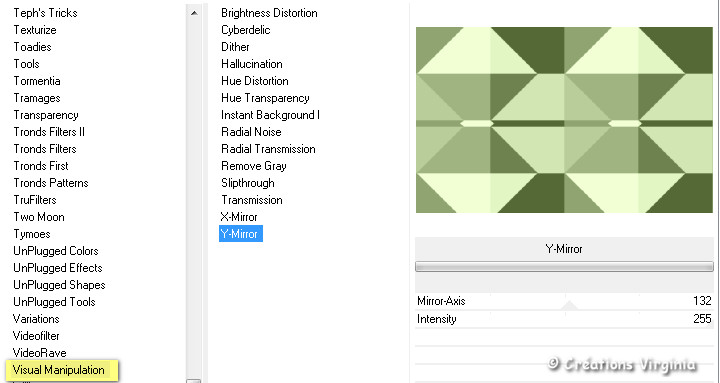Click the Mirror-Axis slider
This screenshot has width=720, height=383.
click(x=564, y=301)
